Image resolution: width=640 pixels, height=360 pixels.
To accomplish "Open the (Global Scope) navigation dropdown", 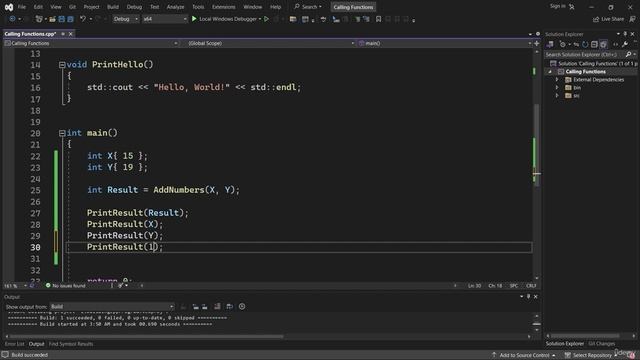I will coord(270,43).
